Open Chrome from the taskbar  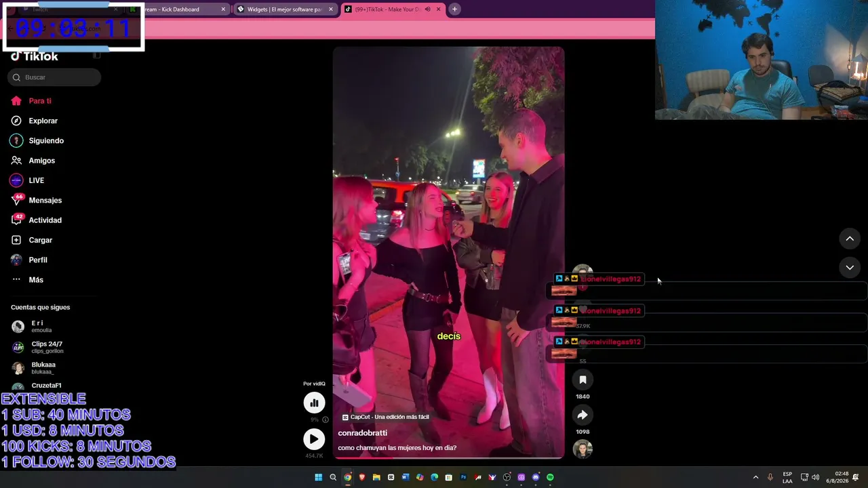(347, 477)
